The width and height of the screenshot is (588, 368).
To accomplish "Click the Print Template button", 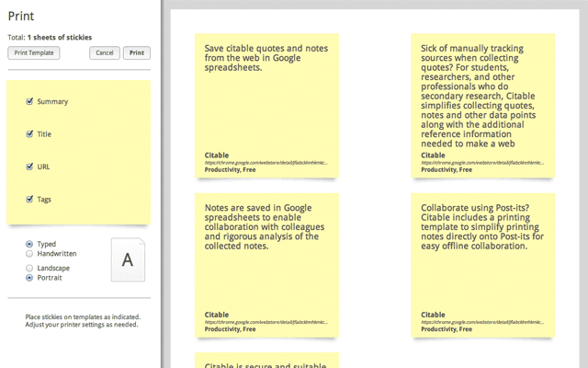I will [34, 53].
